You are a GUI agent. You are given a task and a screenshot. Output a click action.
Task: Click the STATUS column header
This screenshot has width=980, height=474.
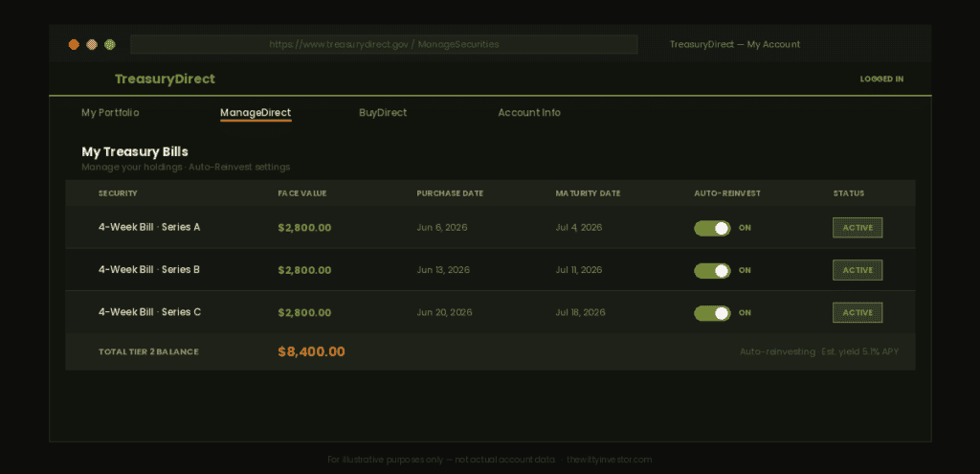[849, 193]
